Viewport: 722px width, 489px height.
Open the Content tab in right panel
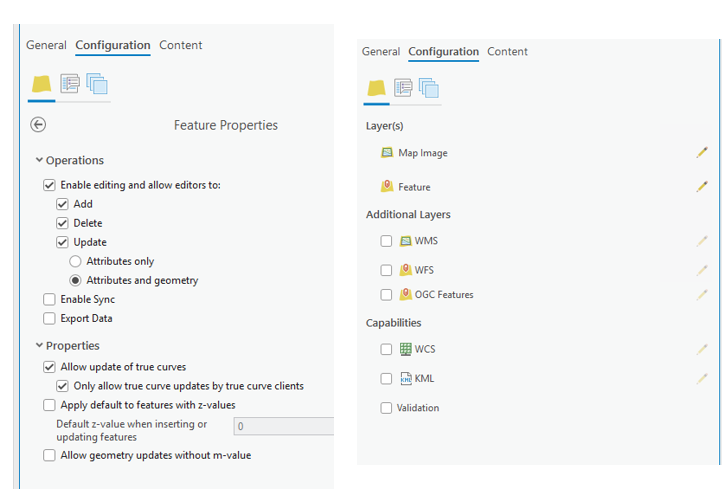(x=507, y=52)
